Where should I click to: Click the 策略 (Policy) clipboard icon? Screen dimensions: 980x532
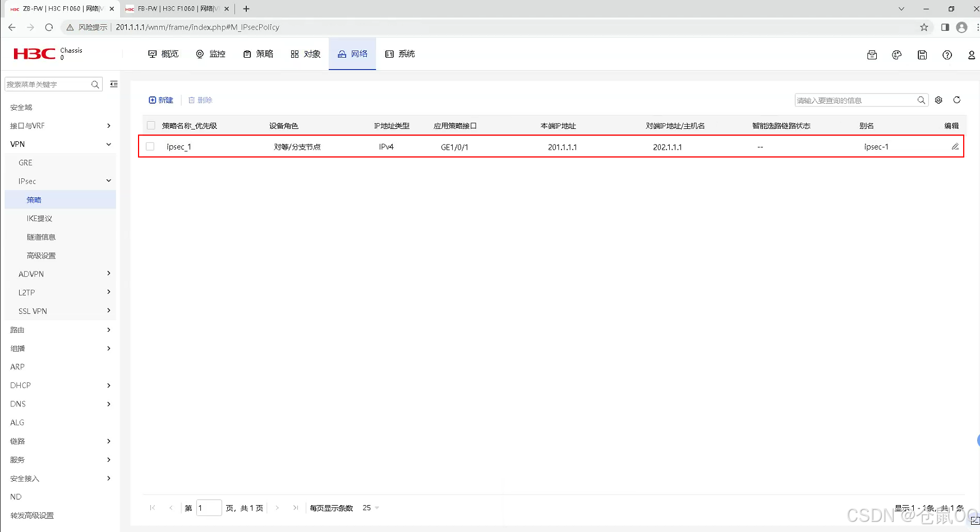click(247, 54)
